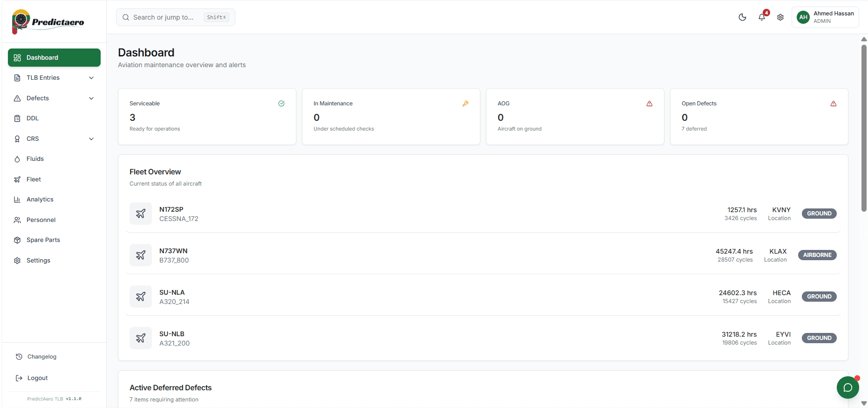Click the v1.1.0 version label

pos(74,399)
